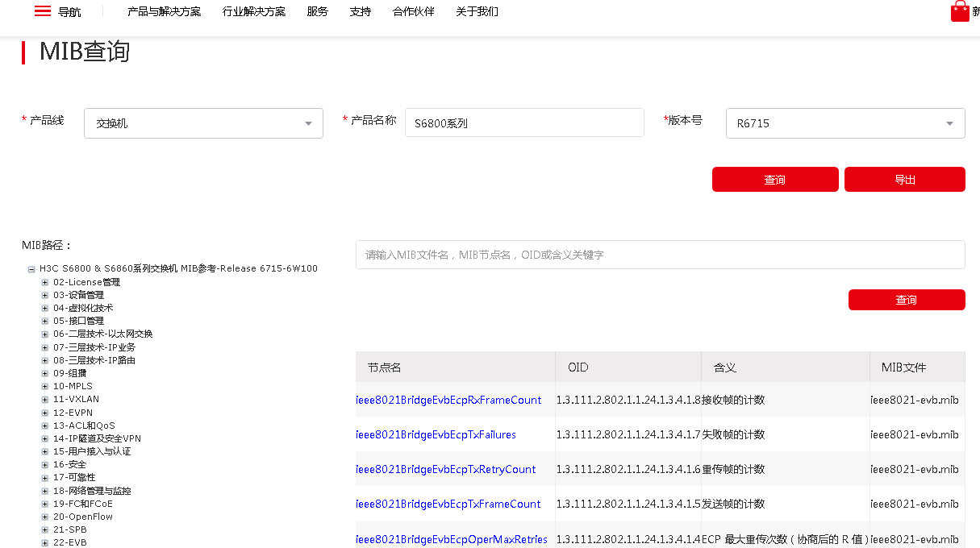Select the 18-网络管理与监控 tree item

tap(92, 491)
